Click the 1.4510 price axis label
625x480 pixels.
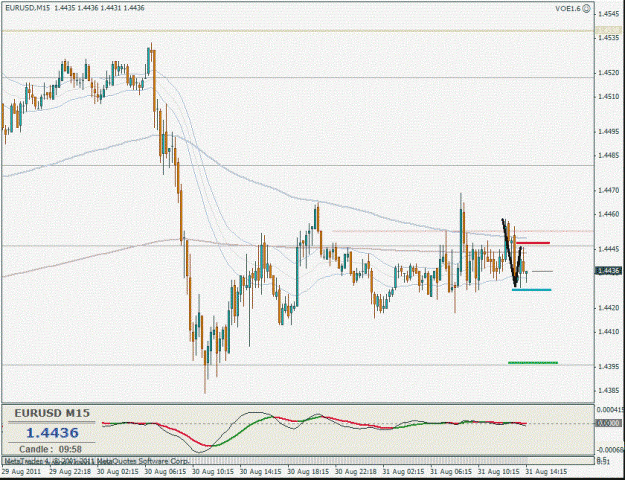point(608,96)
